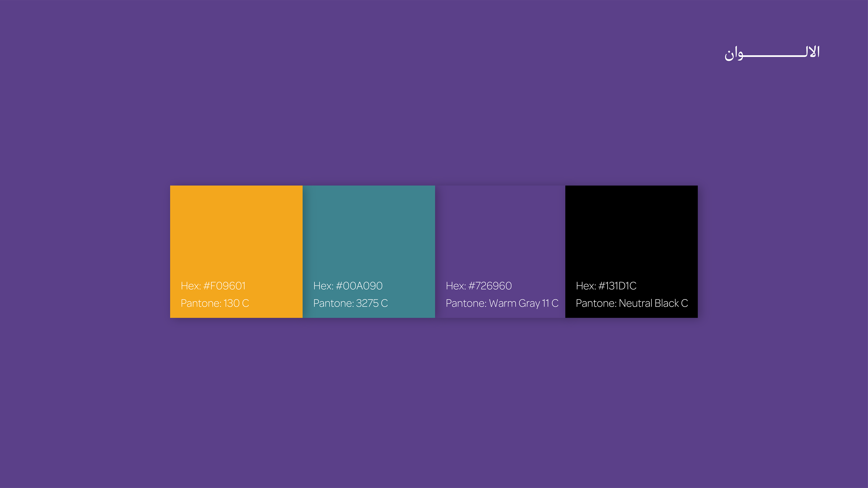The height and width of the screenshot is (488, 868).
Task: Select text Hex: #131D1C
Action: pyautogui.click(x=606, y=286)
